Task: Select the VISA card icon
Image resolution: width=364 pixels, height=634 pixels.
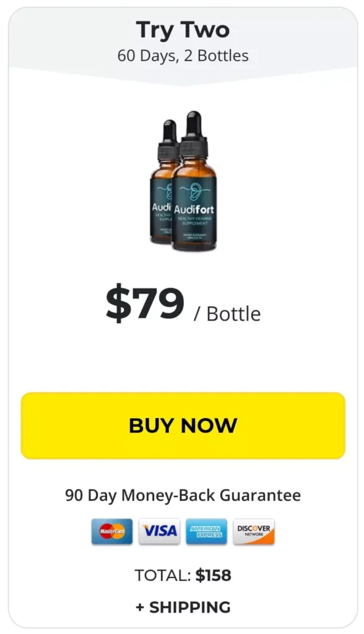Action: (159, 531)
